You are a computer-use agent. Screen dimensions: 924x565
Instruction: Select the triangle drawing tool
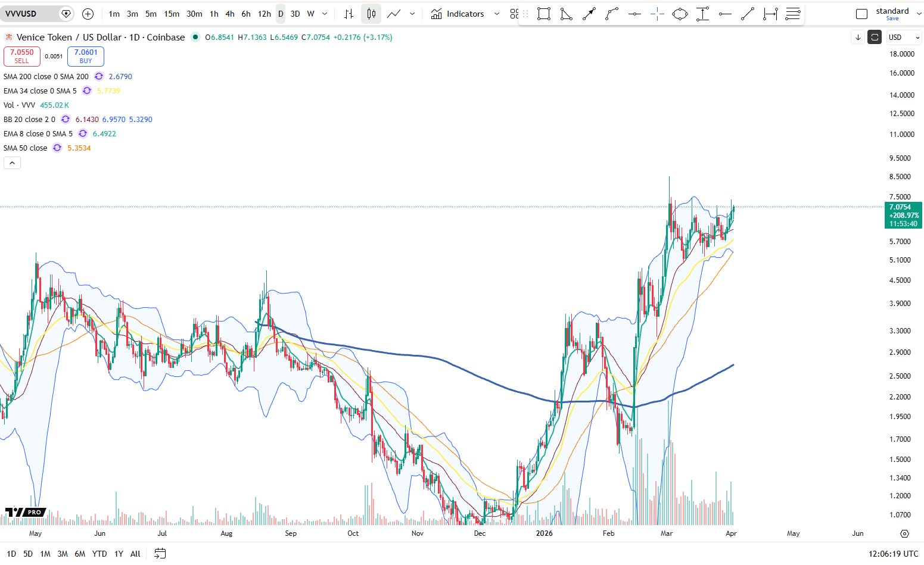(566, 14)
